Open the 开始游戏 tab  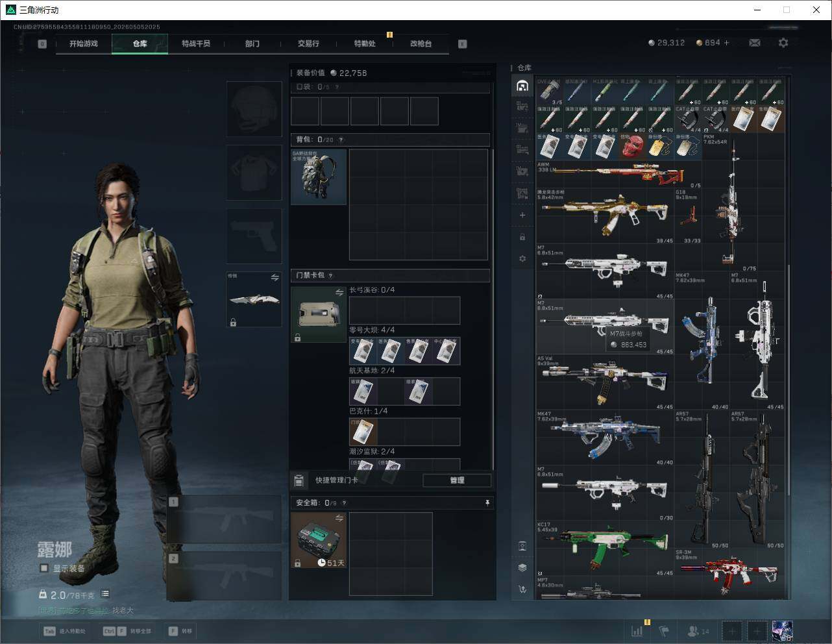click(x=84, y=43)
